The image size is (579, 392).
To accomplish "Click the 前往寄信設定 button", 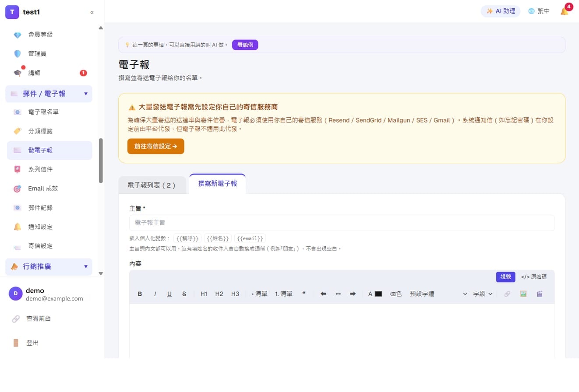I will pos(156,146).
